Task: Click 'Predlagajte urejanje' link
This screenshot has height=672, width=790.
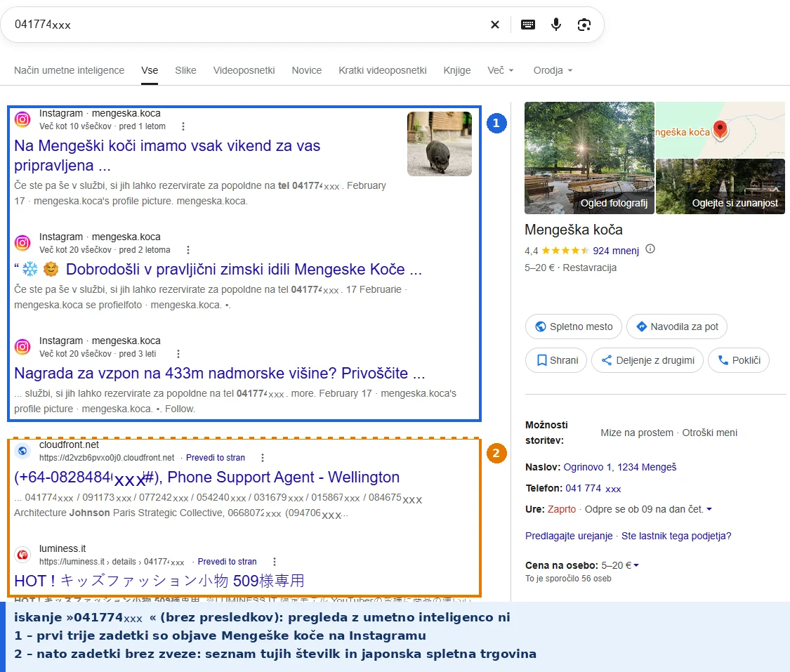Action: [x=569, y=536]
